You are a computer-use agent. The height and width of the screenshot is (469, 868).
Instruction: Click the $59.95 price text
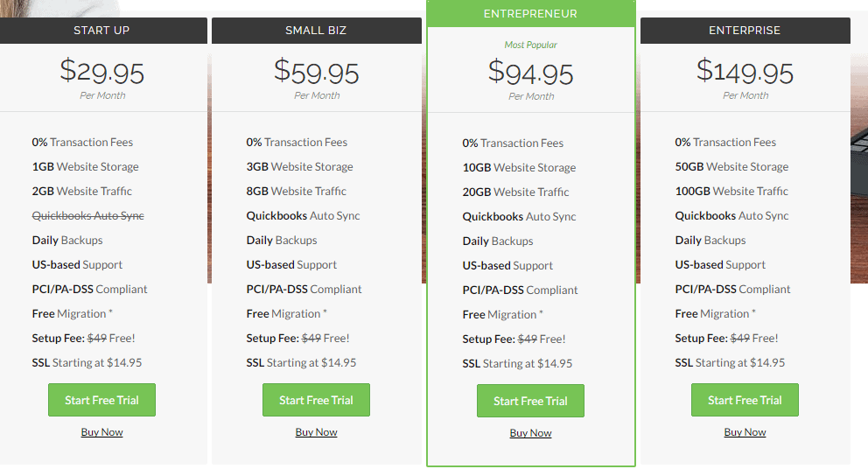pos(316,72)
